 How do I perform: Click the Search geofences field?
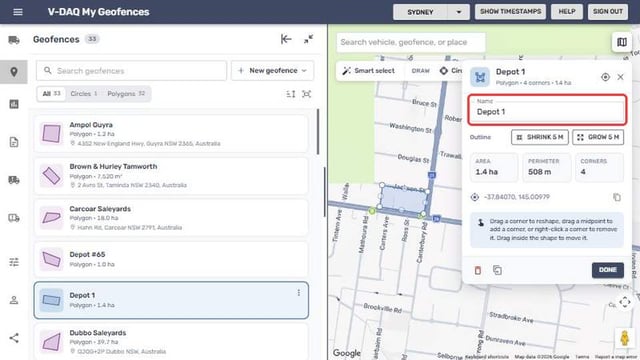pos(131,71)
